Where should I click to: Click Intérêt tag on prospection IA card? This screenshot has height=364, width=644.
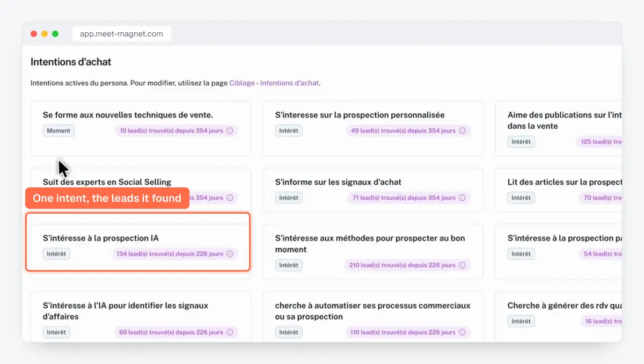click(56, 254)
